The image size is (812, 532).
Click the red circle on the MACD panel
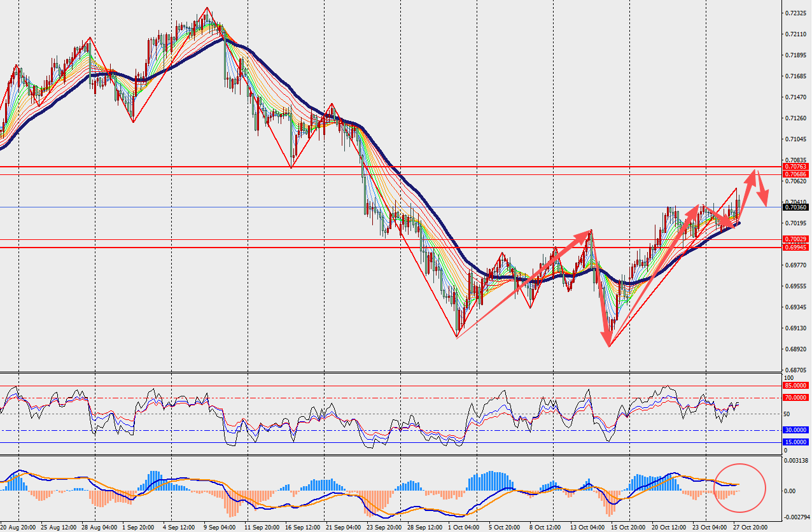tap(740, 488)
